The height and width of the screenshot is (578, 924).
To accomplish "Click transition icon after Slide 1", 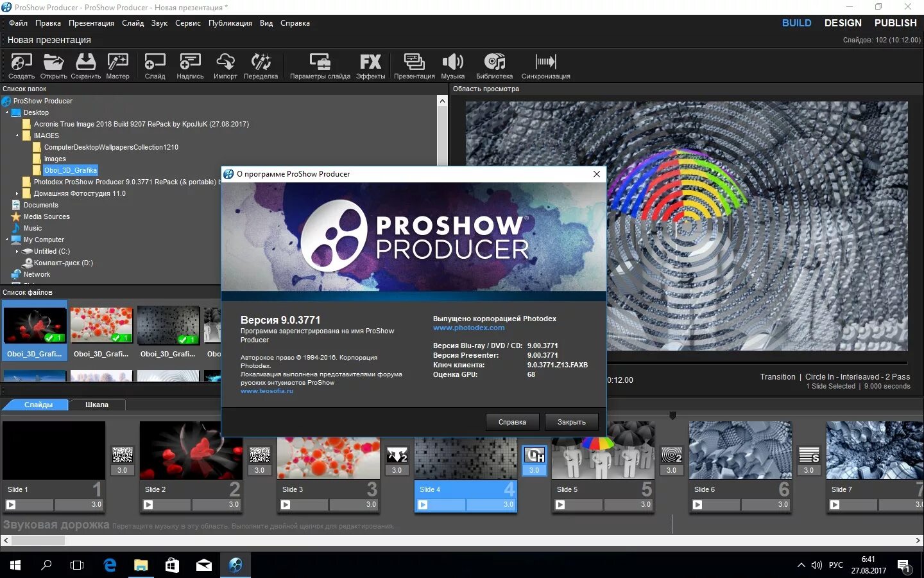I will (123, 455).
